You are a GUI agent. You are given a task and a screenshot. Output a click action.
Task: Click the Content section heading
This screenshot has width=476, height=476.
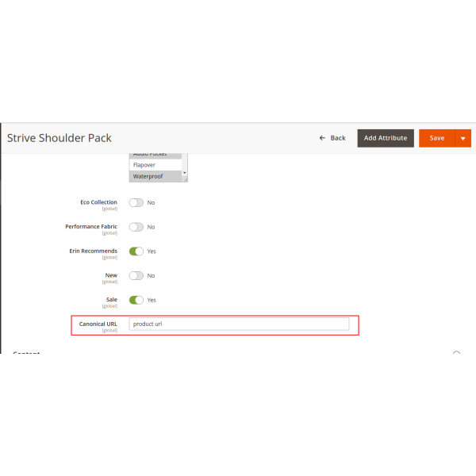click(x=26, y=353)
